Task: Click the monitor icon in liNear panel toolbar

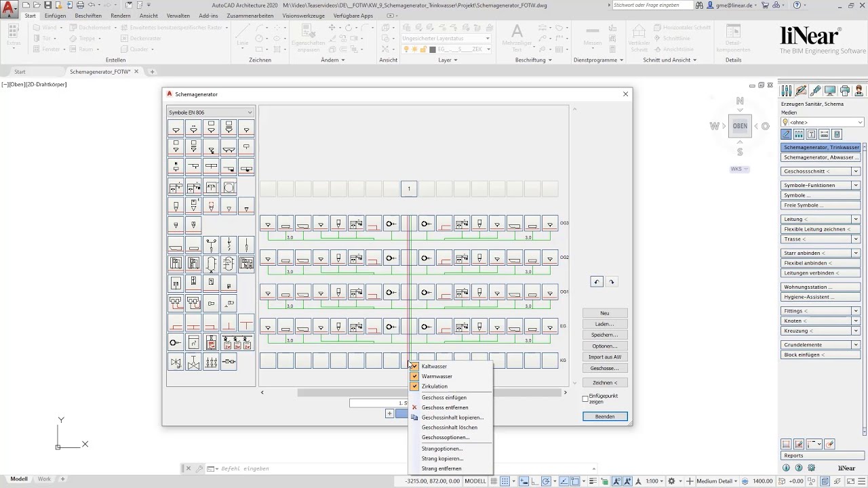Action: 830,90
